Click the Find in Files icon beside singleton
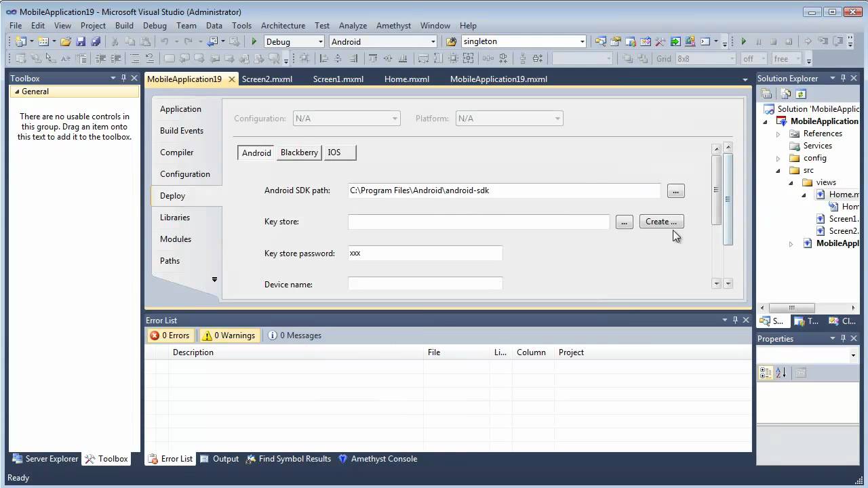Screen dimensions: 868x488 click(452, 41)
